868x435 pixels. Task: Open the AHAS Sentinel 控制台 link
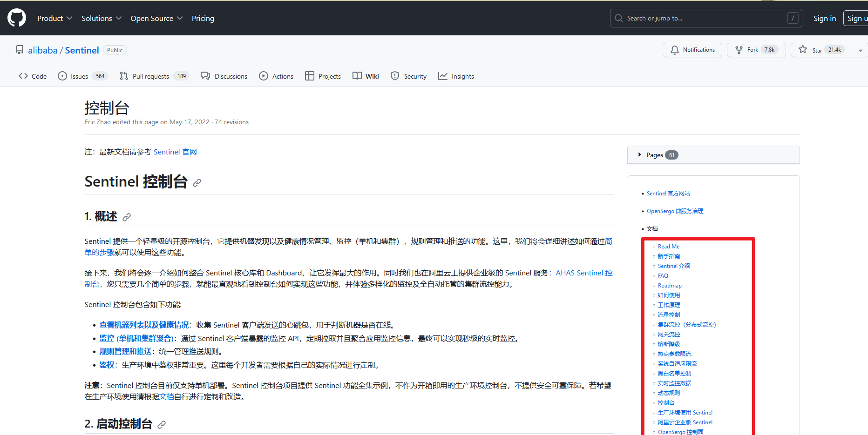point(584,273)
